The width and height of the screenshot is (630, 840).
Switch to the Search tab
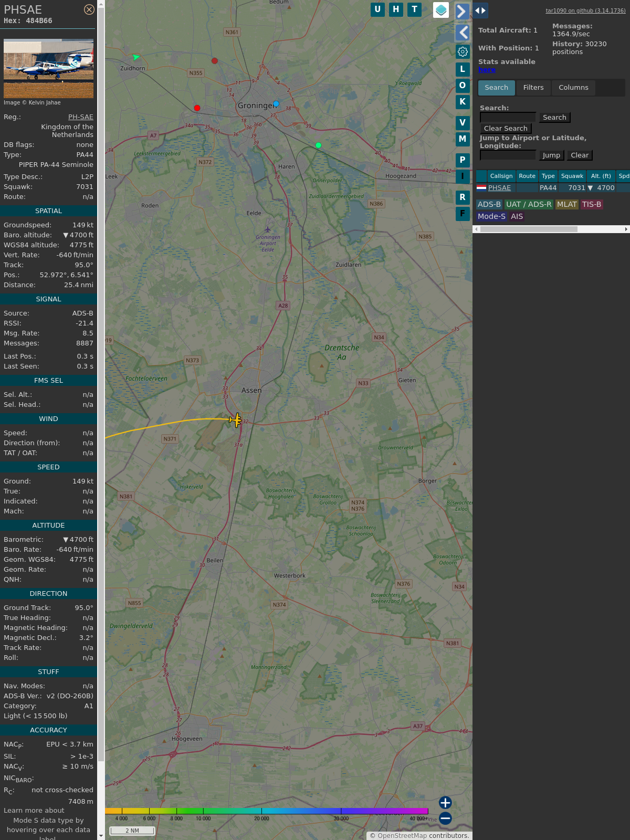tap(497, 88)
